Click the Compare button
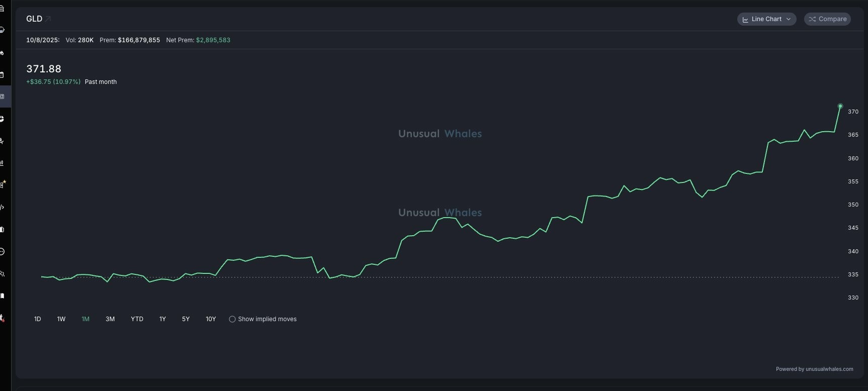Screen dimensions: 868x391 point(827,19)
